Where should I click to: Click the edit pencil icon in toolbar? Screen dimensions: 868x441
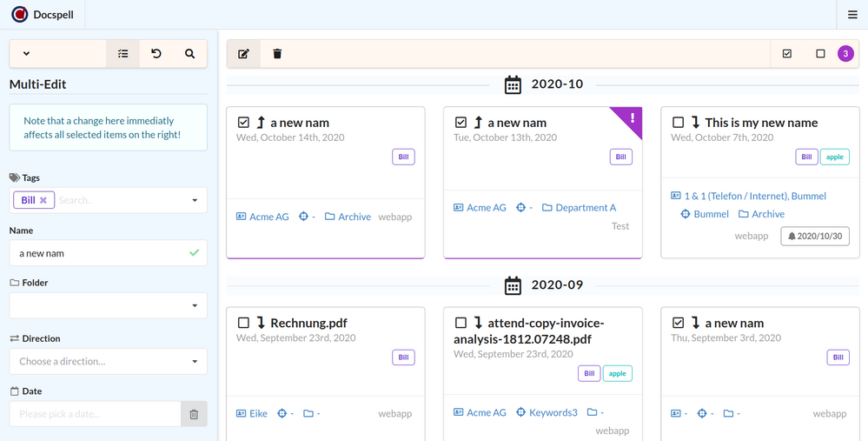click(243, 54)
